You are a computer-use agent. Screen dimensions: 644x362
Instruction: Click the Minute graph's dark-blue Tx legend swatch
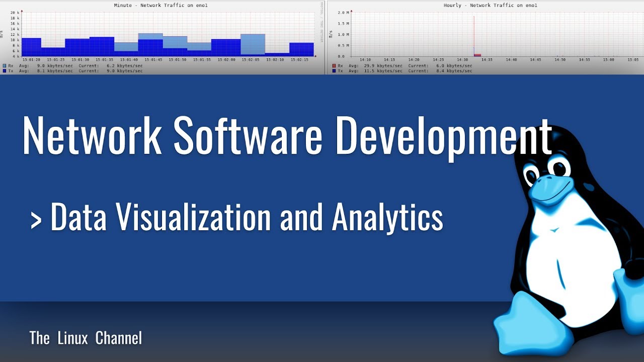(5, 71)
